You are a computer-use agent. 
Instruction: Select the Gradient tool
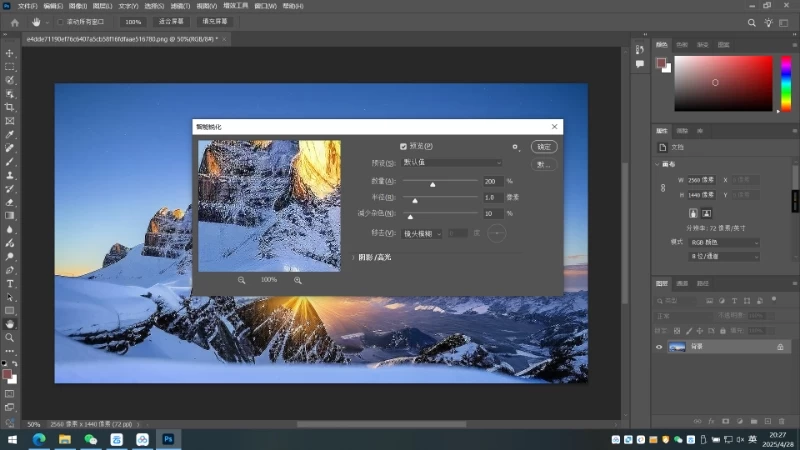pyautogui.click(x=10, y=216)
